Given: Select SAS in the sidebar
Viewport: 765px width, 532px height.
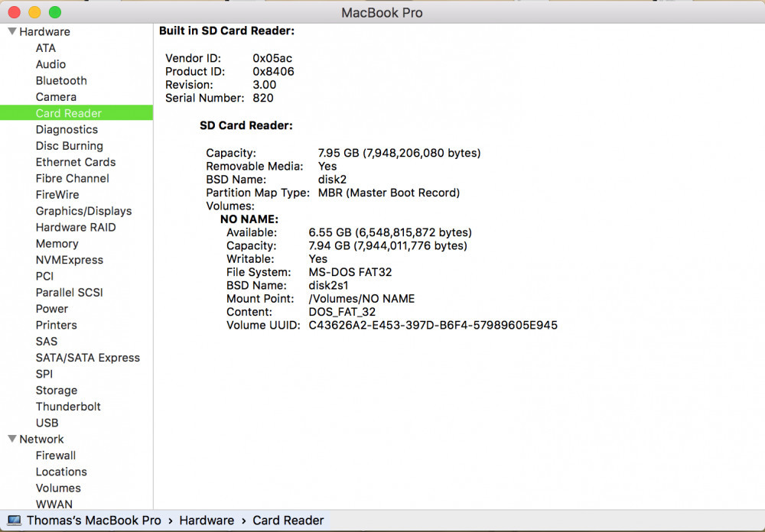Looking at the screenshot, I should 47,342.
